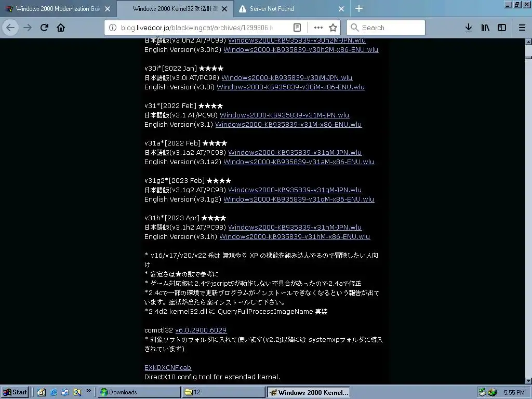Image resolution: width=532 pixels, height=399 pixels.
Task: Click the Forward navigation arrow
Action: pyautogui.click(x=28, y=28)
